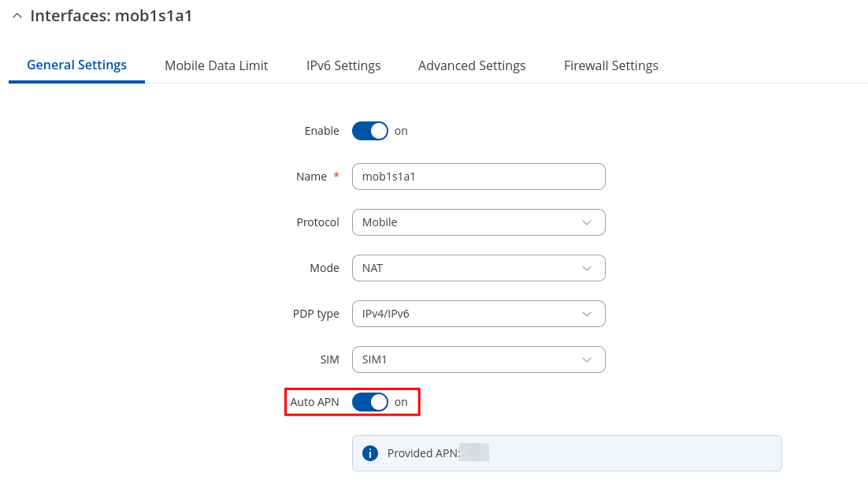Expand the Mode dropdown showing NAT

point(478,268)
